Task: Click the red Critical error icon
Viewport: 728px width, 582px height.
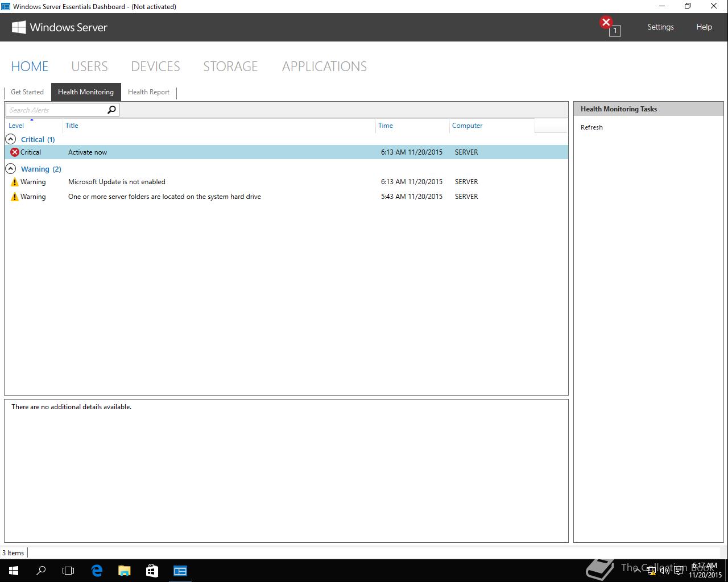Action: tap(15, 152)
